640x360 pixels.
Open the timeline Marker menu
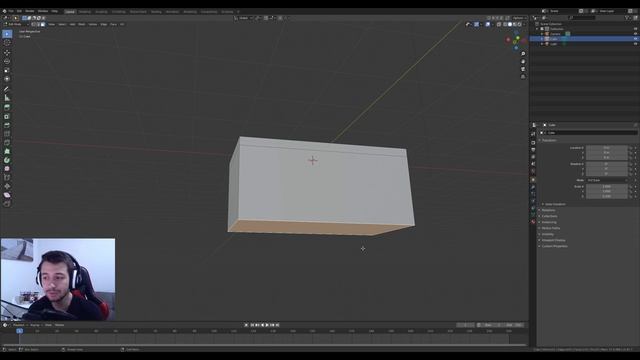pos(60,325)
